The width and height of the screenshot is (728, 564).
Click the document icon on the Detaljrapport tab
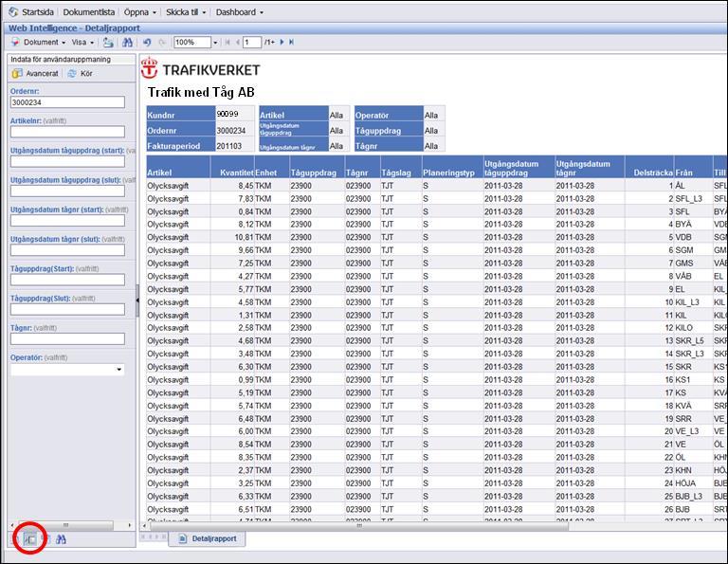click(183, 538)
